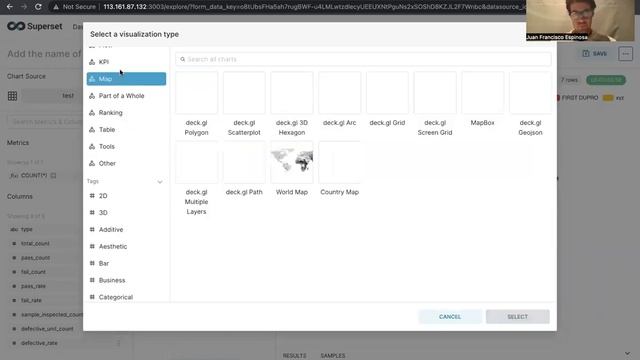Viewport: 640px width, 360px height.
Task: Click the COUNT(*) metric in background
Action: 33,176
